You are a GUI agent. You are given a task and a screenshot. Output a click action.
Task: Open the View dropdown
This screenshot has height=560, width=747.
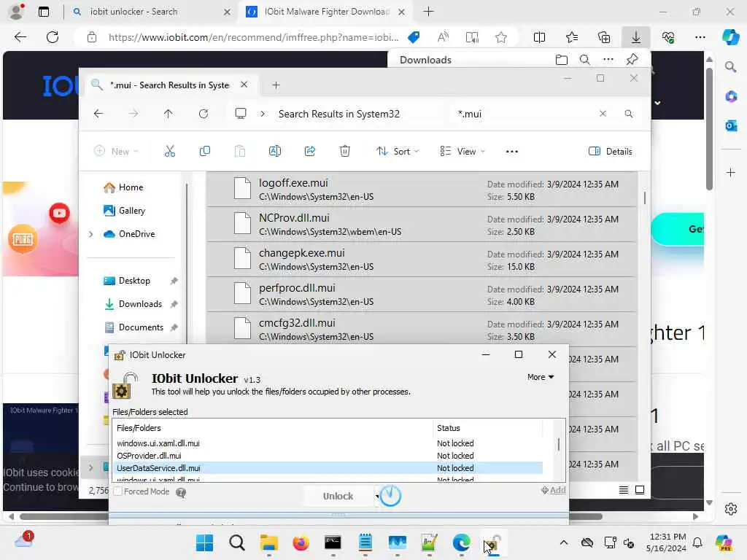[462, 152]
